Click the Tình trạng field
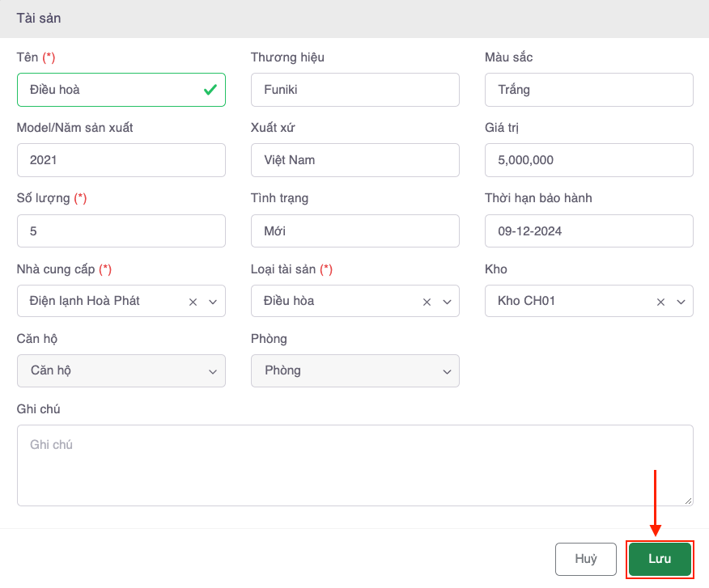This screenshot has height=588, width=709. (354, 231)
